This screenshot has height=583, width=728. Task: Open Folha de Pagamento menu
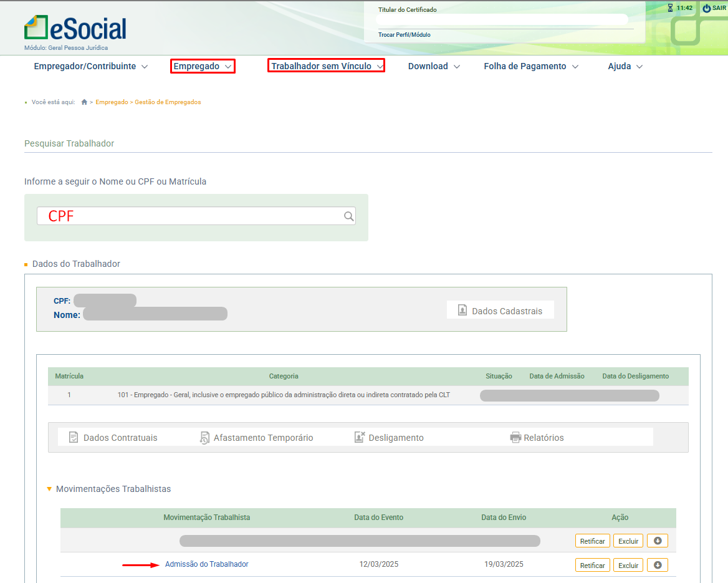[x=531, y=67]
